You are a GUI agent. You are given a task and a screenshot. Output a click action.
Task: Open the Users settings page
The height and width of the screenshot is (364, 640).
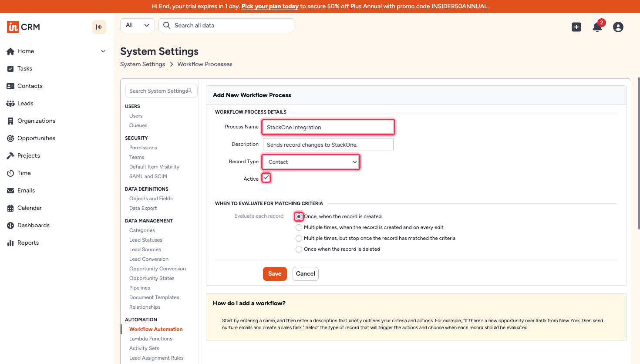pyautogui.click(x=136, y=116)
